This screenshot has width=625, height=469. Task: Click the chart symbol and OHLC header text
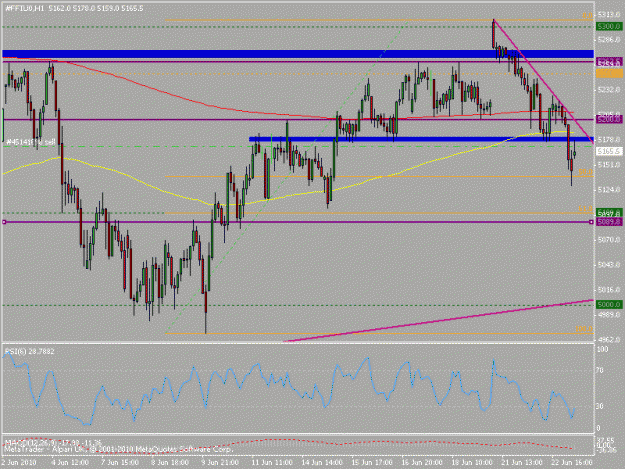(74, 8)
